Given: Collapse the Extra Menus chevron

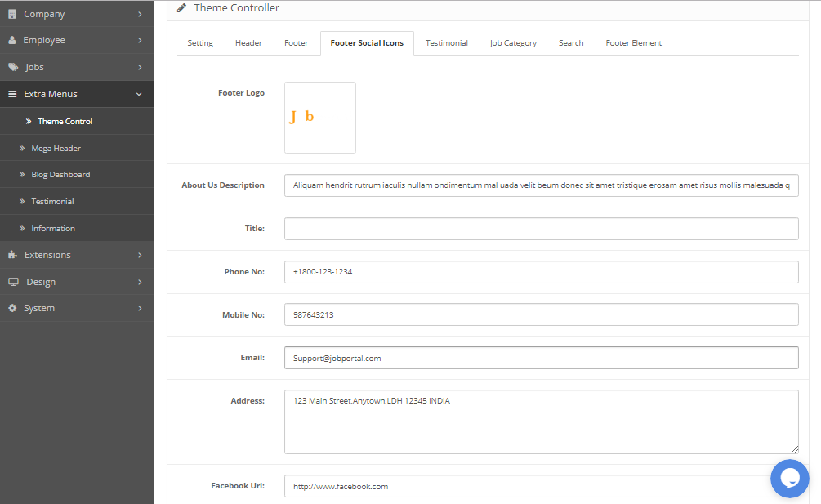Looking at the screenshot, I should pyautogui.click(x=140, y=94).
